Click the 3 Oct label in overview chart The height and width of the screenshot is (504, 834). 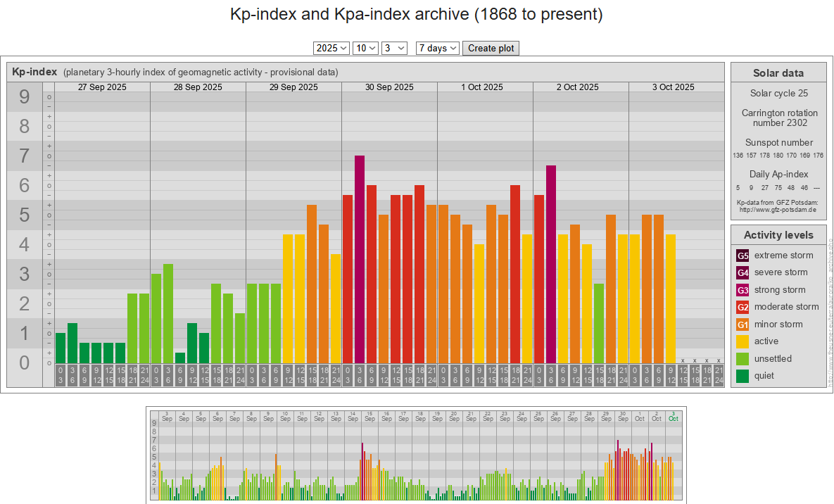[x=674, y=416]
